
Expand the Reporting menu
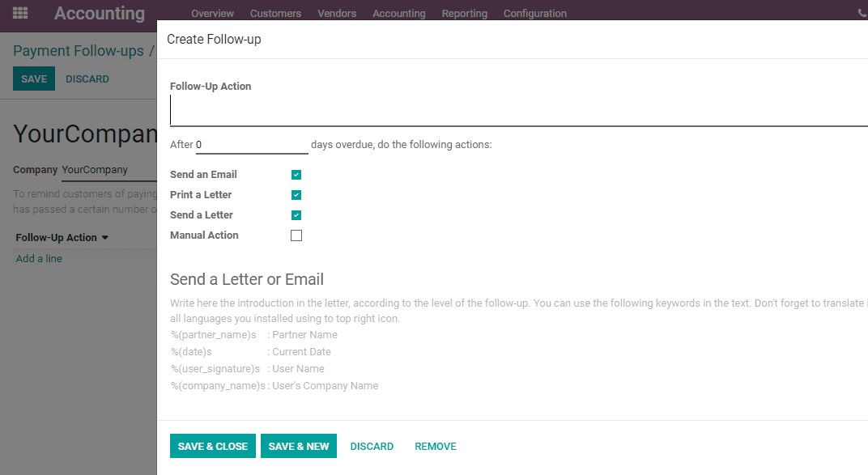[465, 13]
